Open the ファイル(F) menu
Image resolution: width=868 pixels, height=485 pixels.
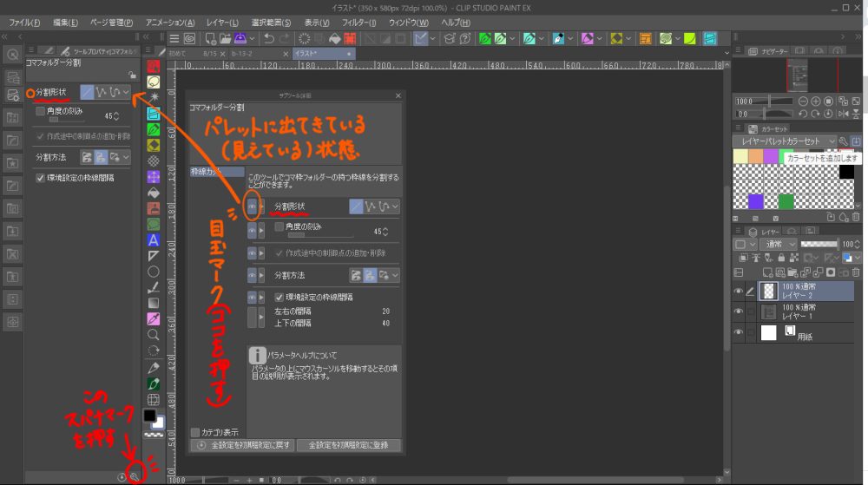pos(24,23)
